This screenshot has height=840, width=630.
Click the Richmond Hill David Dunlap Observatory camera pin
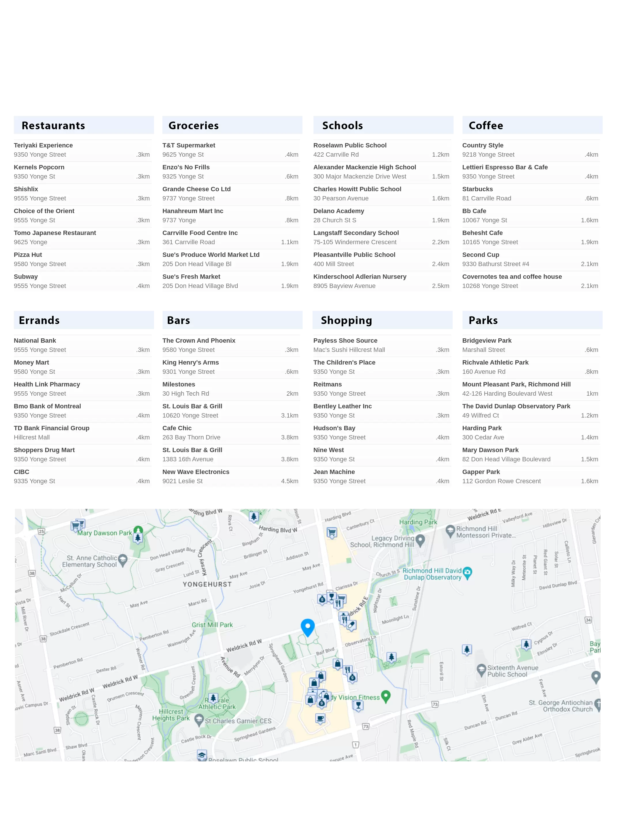(467, 572)
